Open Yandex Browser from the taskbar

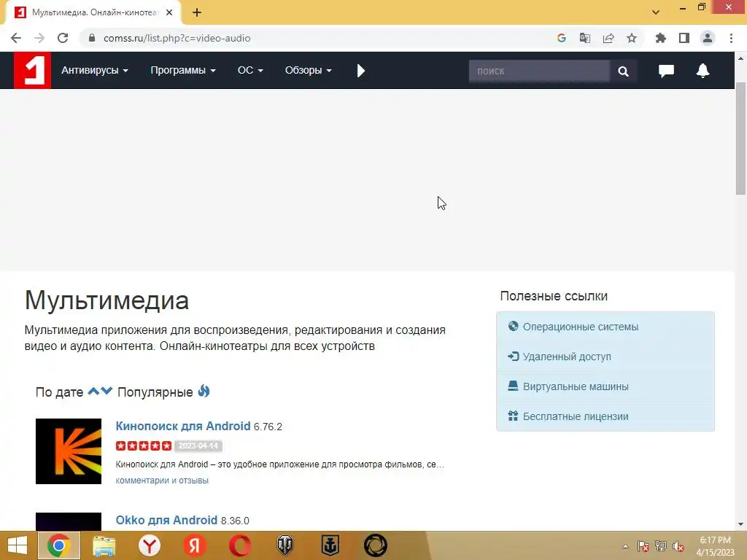coord(149,545)
